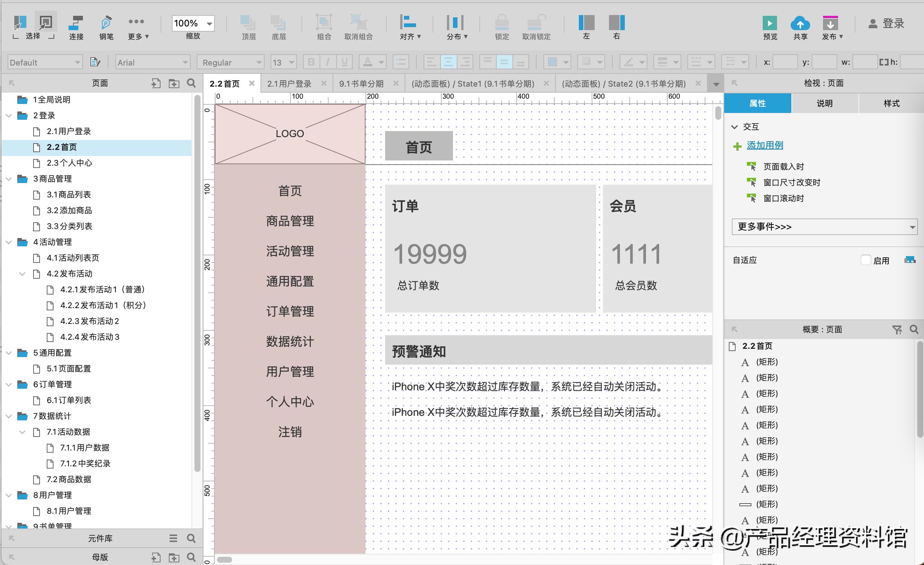Open the page search icon in 页面 panel
Screen dimensions: 924x565
coord(191,83)
